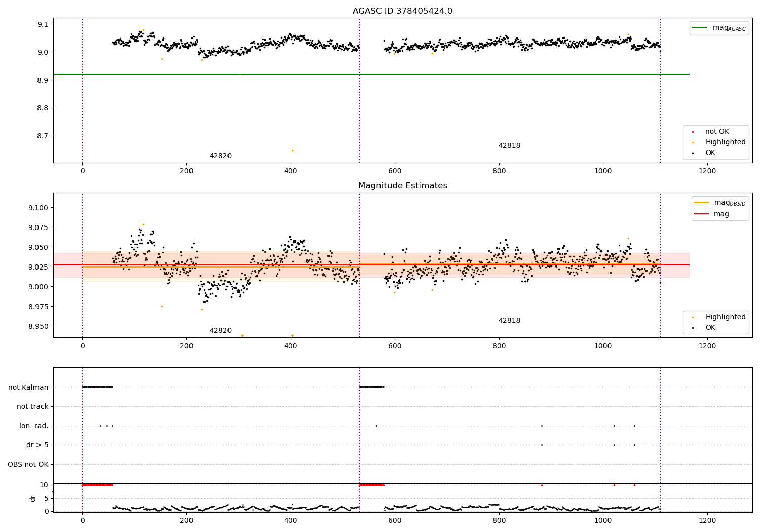Click y-axis tick 8.8 in top plot

(x=44, y=108)
